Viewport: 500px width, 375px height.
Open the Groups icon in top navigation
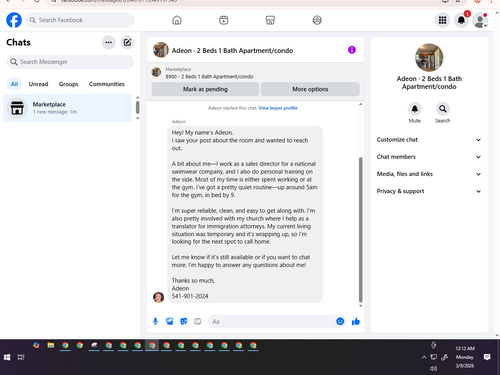coord(317,20)
